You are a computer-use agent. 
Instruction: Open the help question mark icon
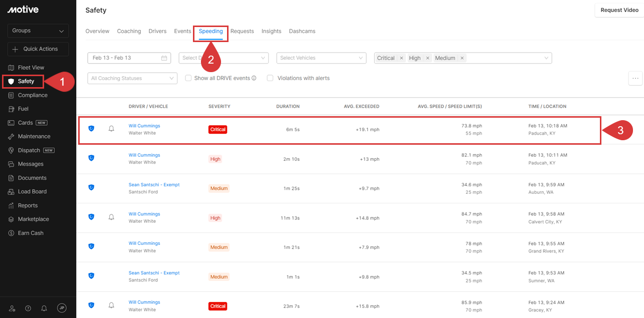point(28,308)
